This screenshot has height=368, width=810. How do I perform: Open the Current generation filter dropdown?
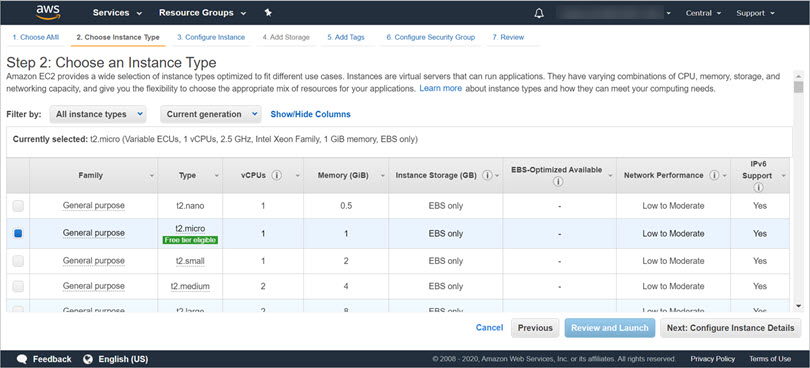211,114
